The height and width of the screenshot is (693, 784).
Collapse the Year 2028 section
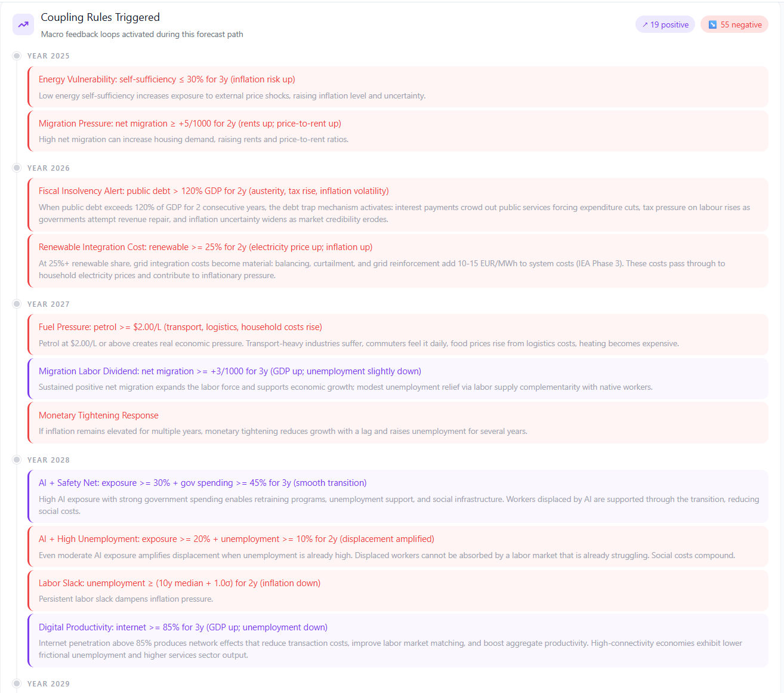click(48, 460)
